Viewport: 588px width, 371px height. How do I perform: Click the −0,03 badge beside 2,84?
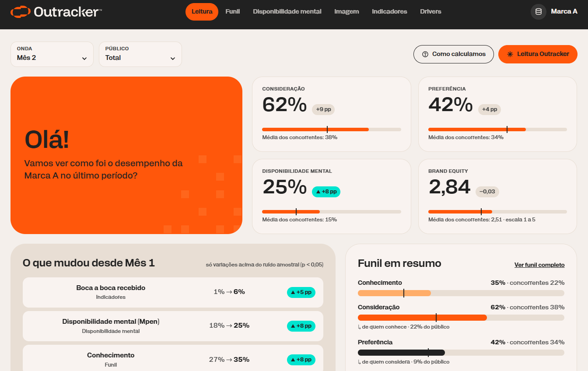tap(487, 192)
